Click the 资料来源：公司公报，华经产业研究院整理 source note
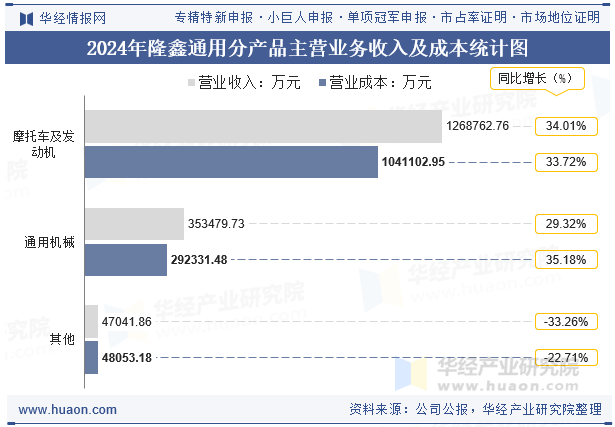This screenshot has height=427, width=615. pos(475,409)
